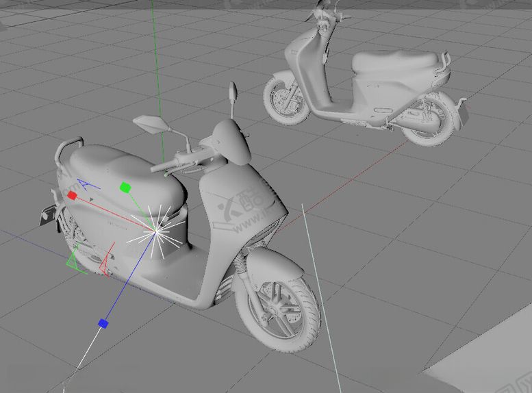The height and width of the screenshot is (393, 532).
Task: Click the foreground scooter's upright right mirror
Action: 233,90
